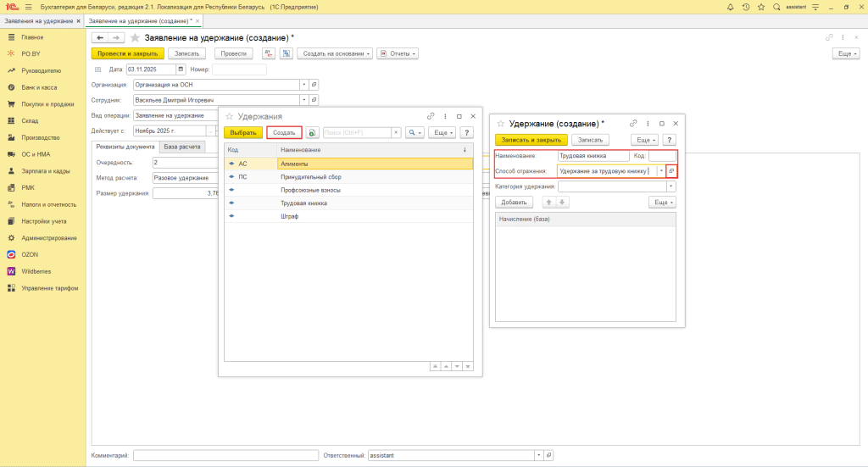The image size is (868, 467).
Task: Copy link icon in Удержания window header
Action: [431, 116]
